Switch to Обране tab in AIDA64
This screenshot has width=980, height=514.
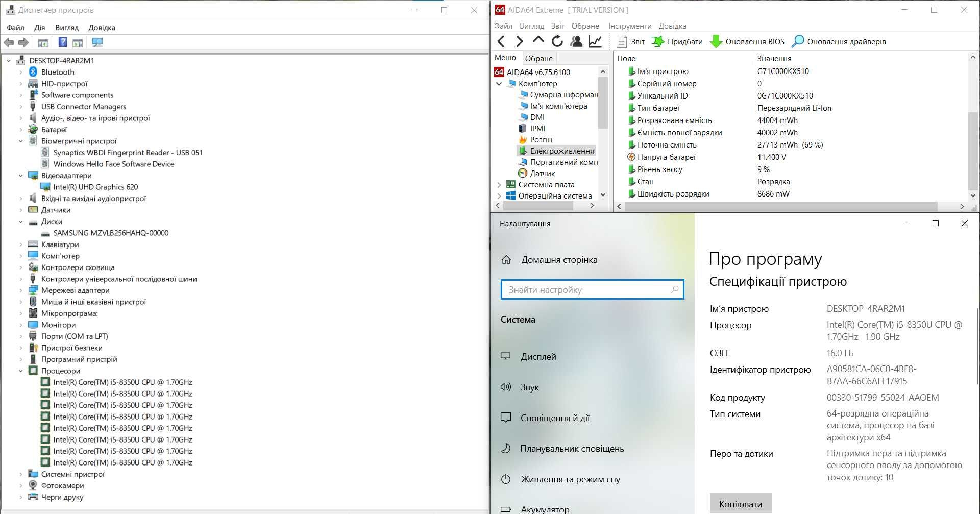click(x=538, y=58)
